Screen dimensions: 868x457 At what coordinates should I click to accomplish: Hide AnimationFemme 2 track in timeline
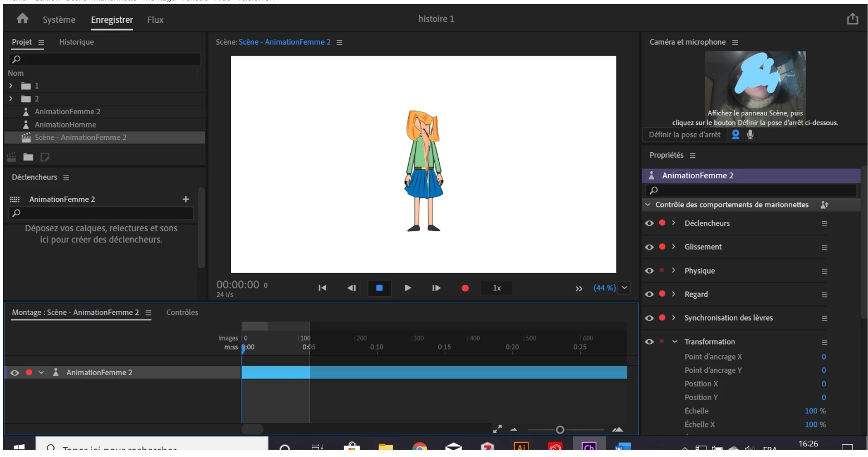[x=15, y=373]
